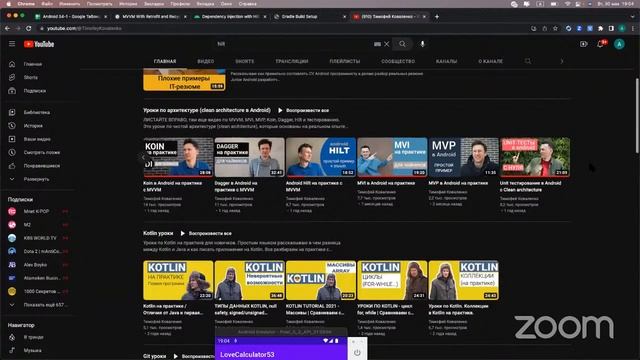Open the YouTube hamburger guide menu
Image resolution: width=640 pixels, height=360 pixels.
12,44
